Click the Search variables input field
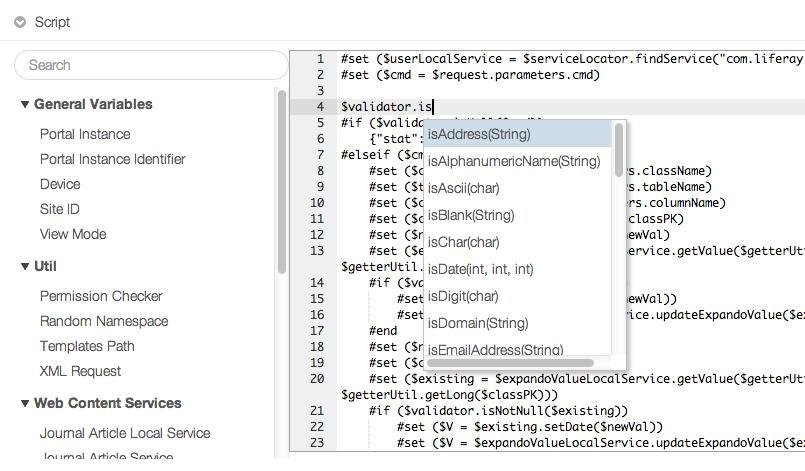The width and height of the screenshot is (805, 471). coord(150,65)
